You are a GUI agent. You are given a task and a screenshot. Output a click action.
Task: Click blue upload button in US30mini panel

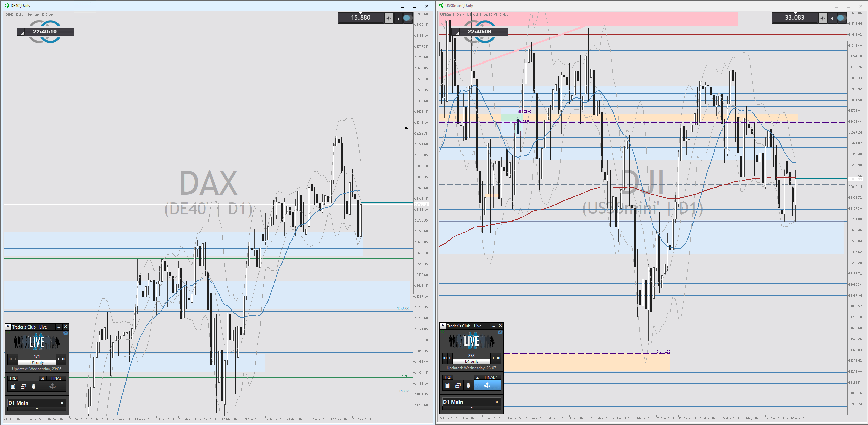[x=487, y=385]
